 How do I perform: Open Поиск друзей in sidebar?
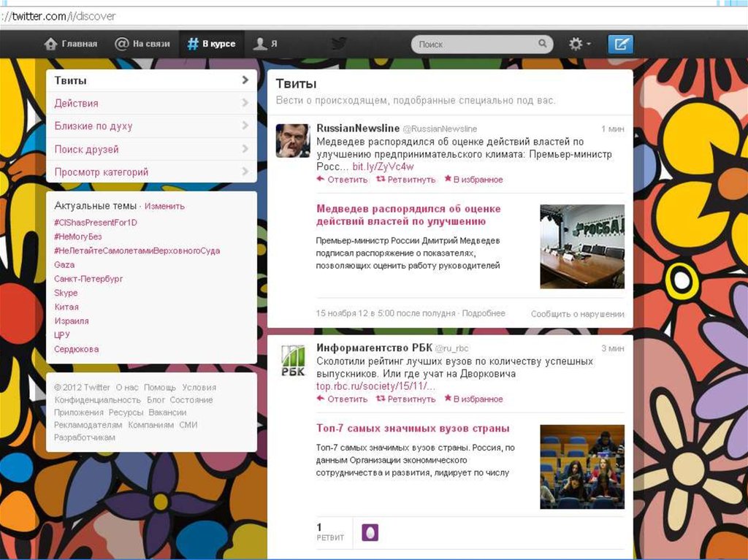coord(151,149)
